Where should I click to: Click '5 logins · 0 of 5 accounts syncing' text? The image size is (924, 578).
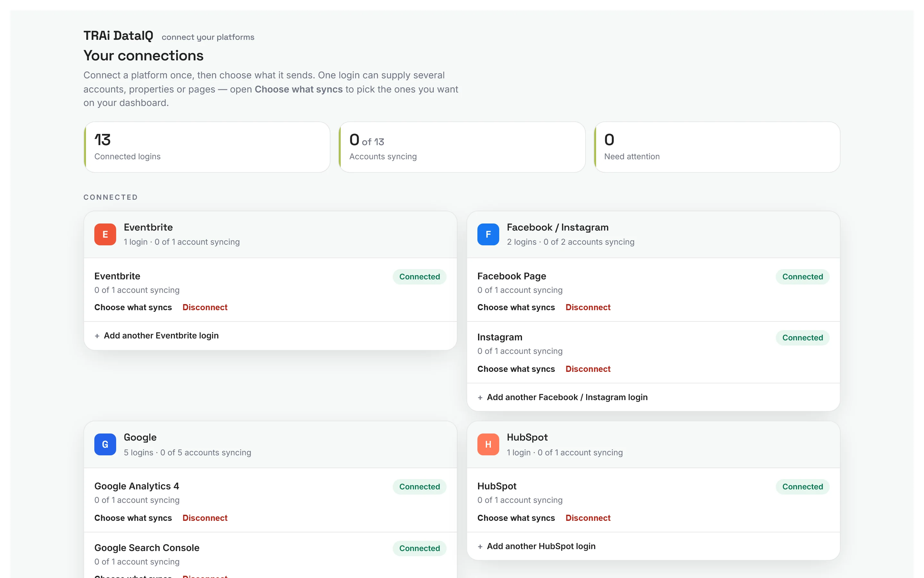(x=187, y=453)
